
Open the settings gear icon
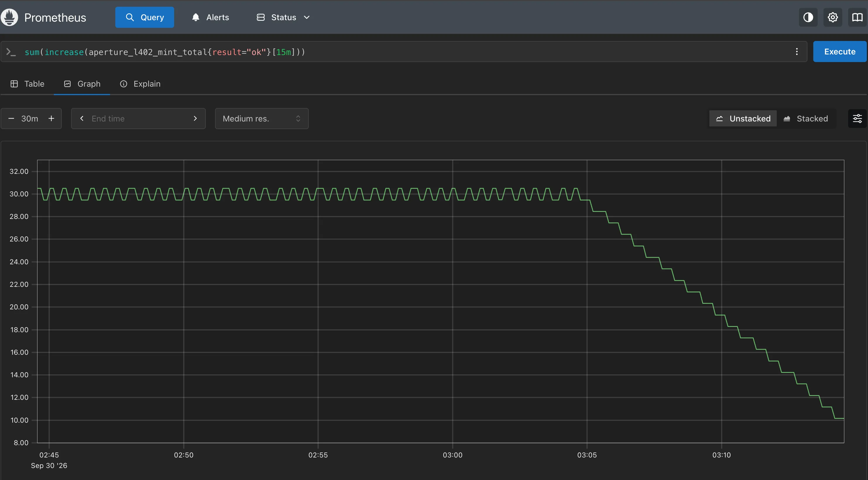click(833, 17)
